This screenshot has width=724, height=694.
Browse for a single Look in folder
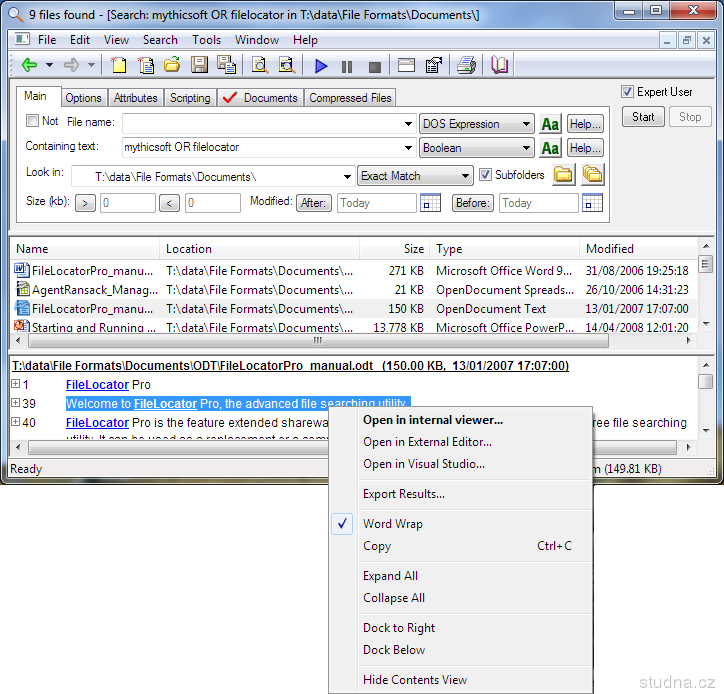pyautogui.click(x=563, y=175)
